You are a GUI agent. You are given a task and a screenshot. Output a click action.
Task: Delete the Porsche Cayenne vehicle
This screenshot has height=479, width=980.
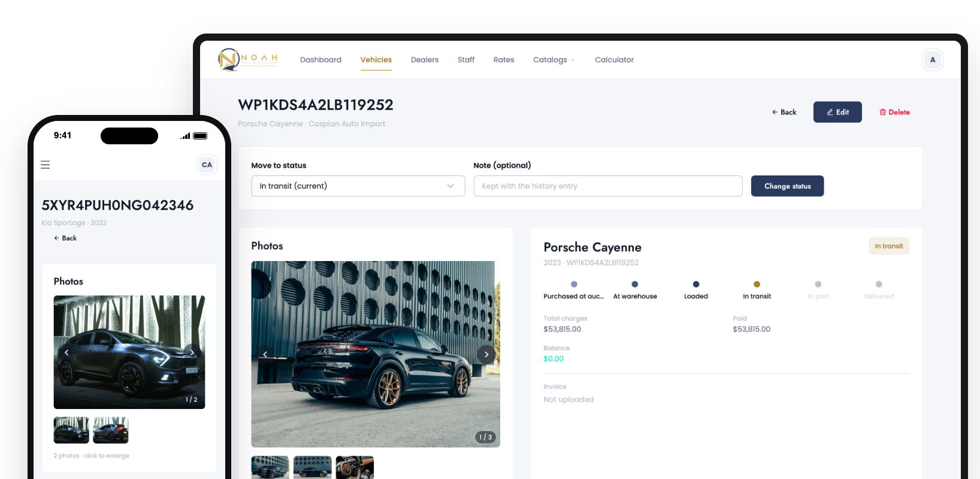894,112
